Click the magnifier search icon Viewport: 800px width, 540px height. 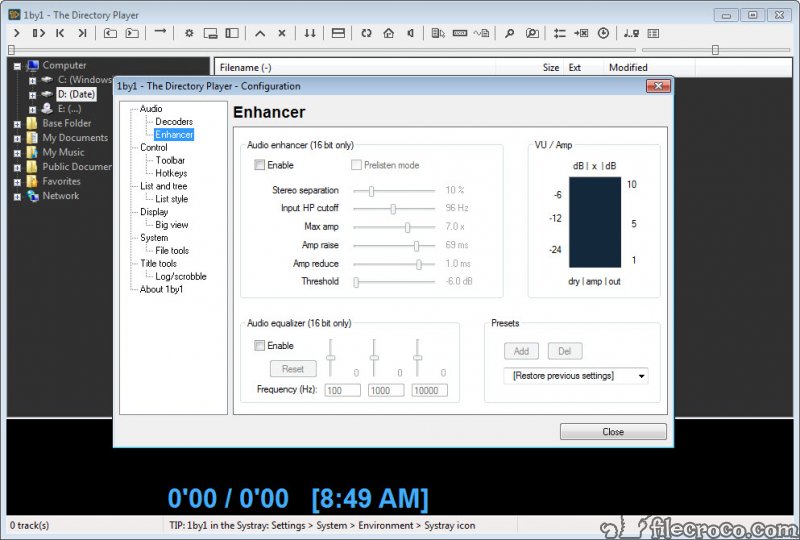point(509,33)
